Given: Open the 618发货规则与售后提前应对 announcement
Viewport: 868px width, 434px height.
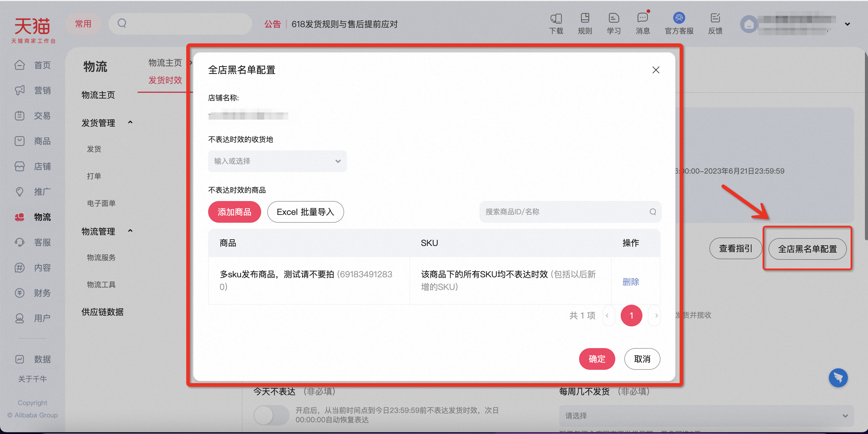Looking at the screenshot, I should (344, 24).
